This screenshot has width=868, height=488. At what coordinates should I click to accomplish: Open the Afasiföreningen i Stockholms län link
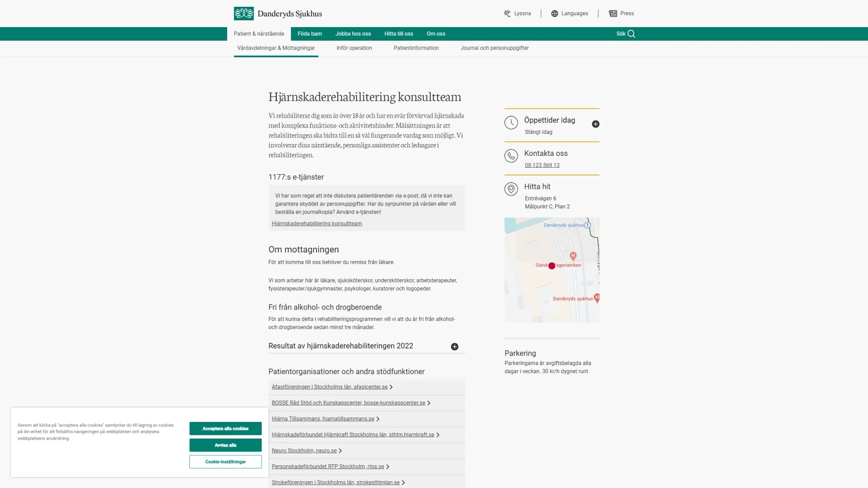(x=329, y=387)
